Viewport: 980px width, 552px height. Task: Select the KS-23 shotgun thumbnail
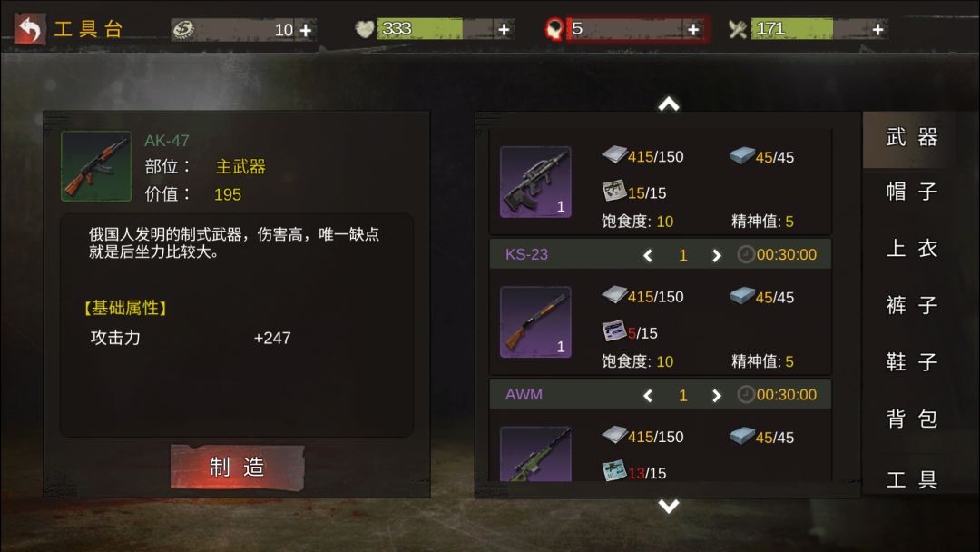(x=535, y=322)
